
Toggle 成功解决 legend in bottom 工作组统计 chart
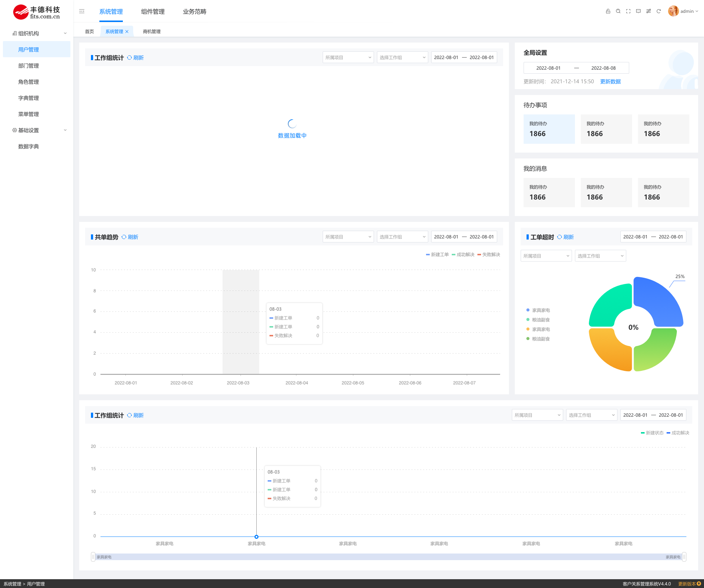pyautogui.click(x=678, y=433)
